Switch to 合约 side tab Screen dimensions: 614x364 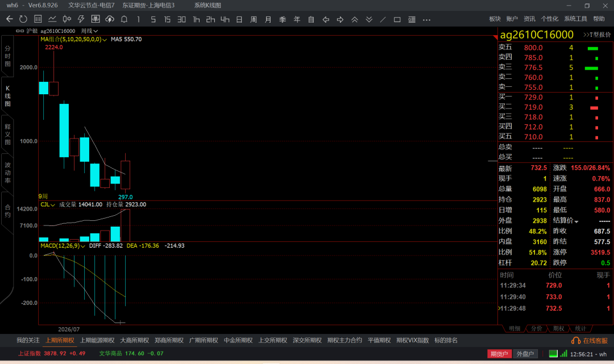click(x=7, y=211)
